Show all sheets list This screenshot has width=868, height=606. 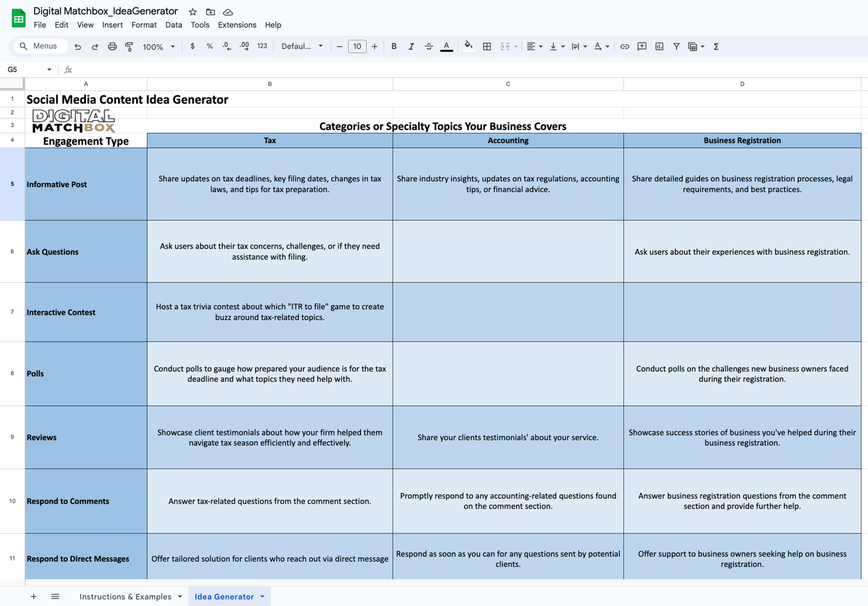point(55,596)
